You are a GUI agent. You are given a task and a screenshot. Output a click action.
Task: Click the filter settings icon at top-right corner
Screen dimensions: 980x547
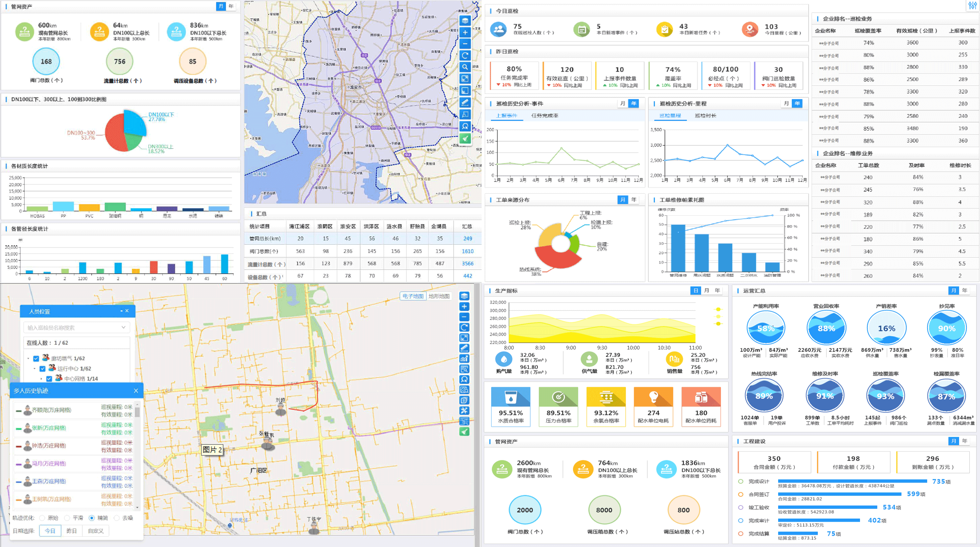[972, 5]
